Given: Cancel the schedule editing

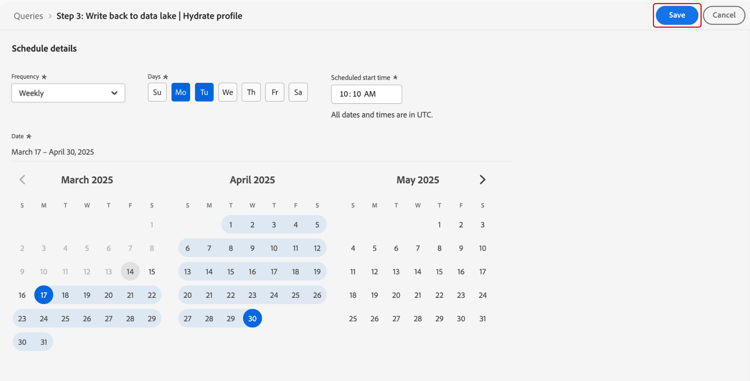Looking at the screenshot, I should [x=724, y=15].
